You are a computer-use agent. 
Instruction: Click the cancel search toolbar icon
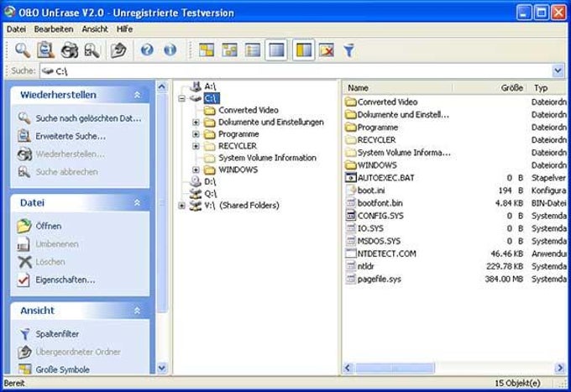[x=92, y=50]
